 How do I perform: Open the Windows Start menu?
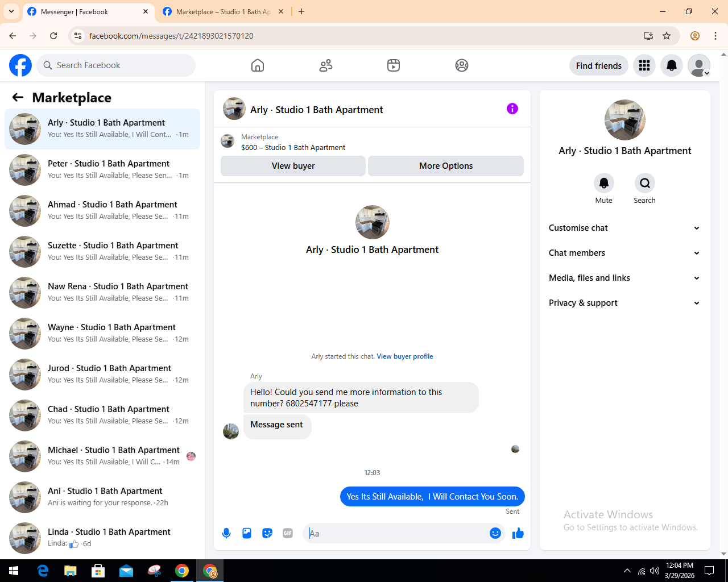(x=14, y=571)
